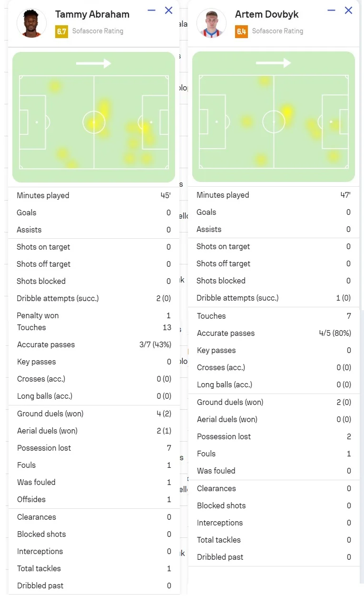Click Tammy Abraham's heatmap pitch
The image size is (364, 596).
[x=94, y=121]
